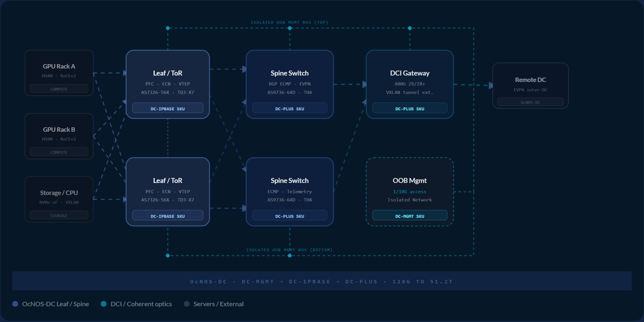Click the STORAGE badge in the Storage / CPU card
This screenshot has width=644, height=322.
(x=59, y=215)
